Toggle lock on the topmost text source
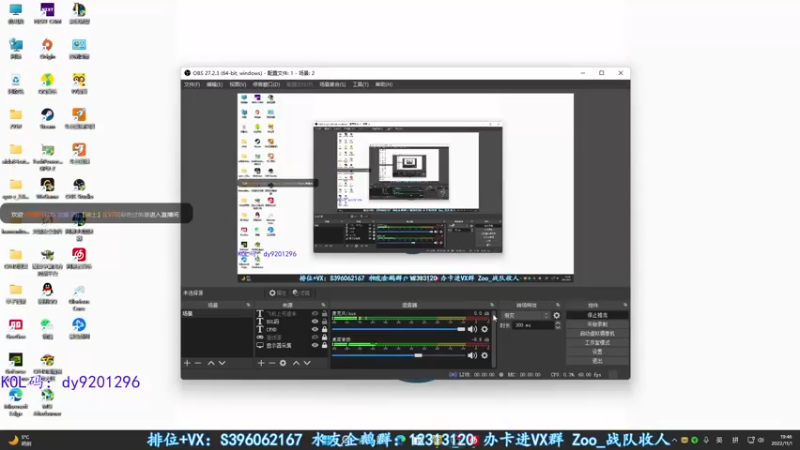800x450 pixels. click(324, 314)
